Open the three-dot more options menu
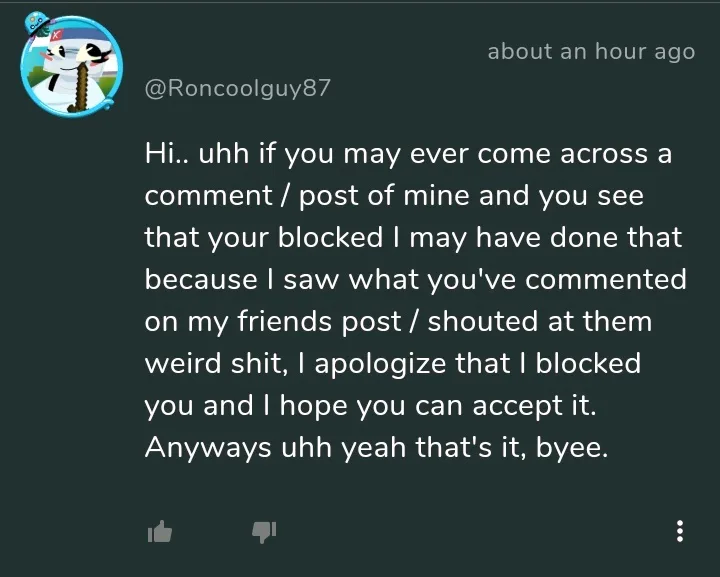720x577 pixels. click(x=680, y=532)
